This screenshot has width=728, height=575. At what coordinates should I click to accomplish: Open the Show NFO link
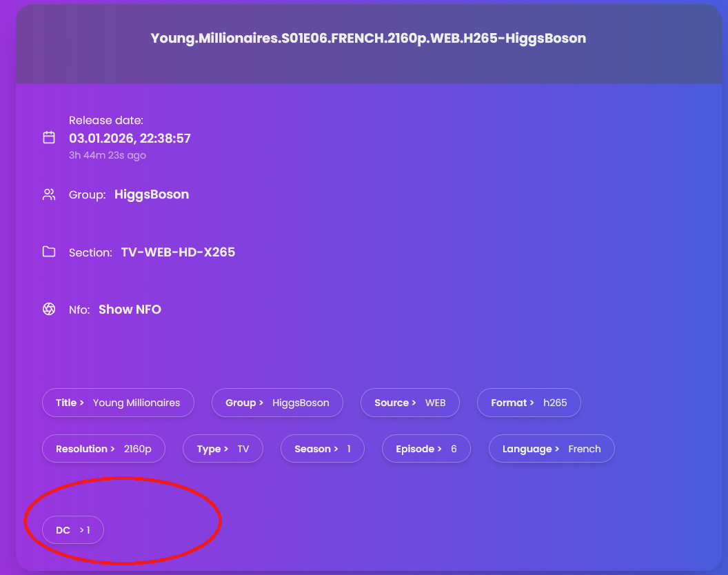130,310
